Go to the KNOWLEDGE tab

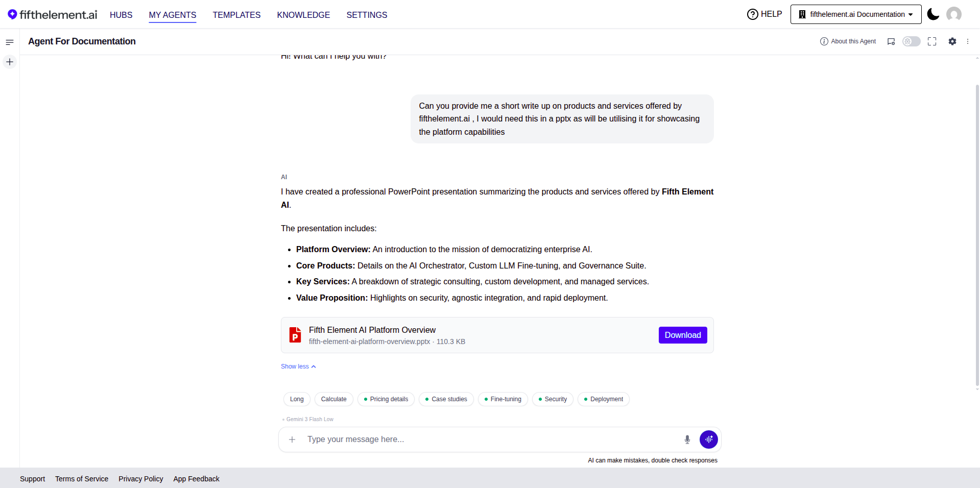(x=303, y=15)
